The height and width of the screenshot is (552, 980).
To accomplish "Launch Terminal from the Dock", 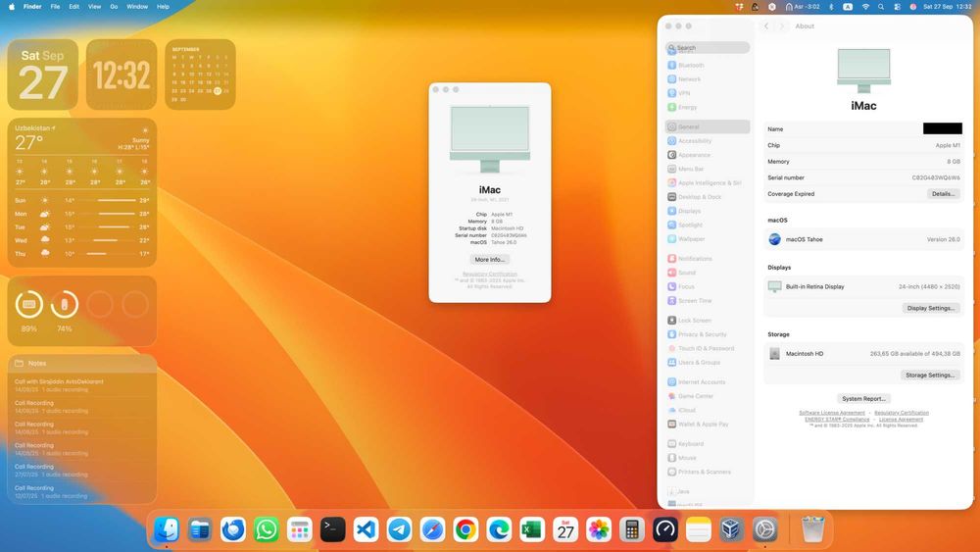I will click(332, 530).
